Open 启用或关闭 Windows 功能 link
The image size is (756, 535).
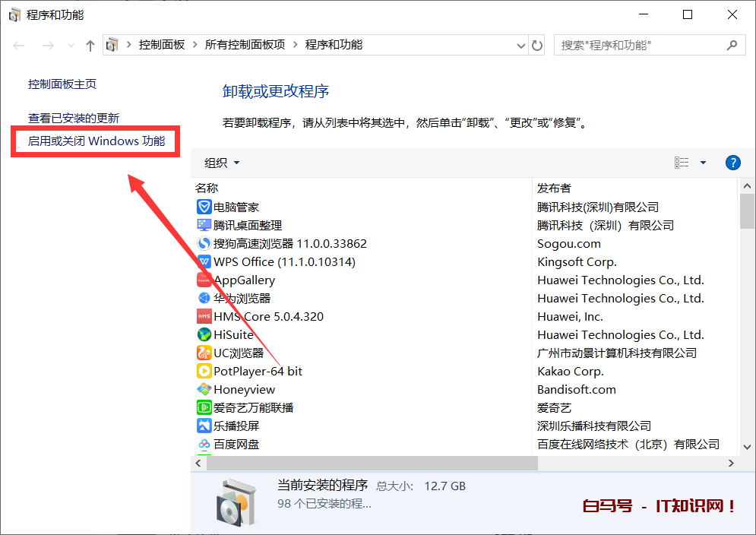coord(96,141)
